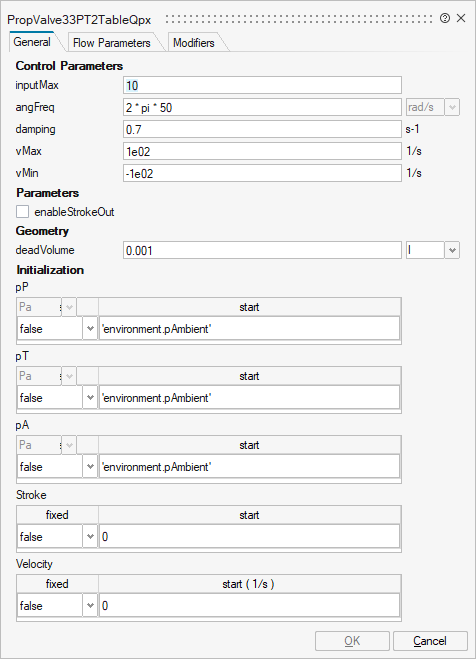Expand the pP fixed false dropdown

point(90,329)
